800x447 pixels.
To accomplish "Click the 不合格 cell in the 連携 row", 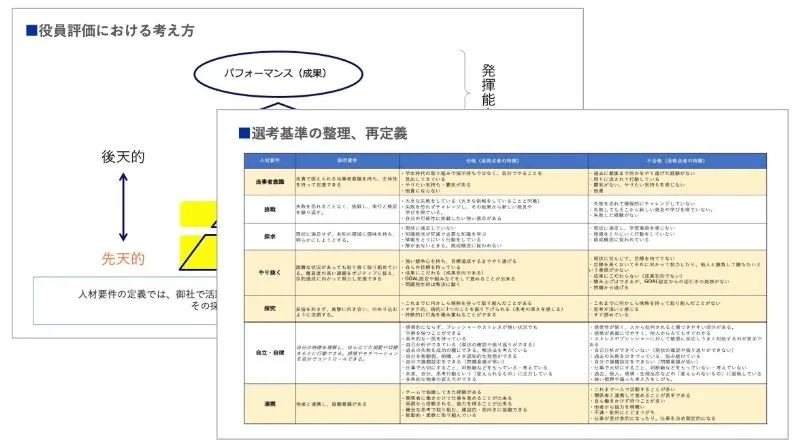I will tap(677, 404).
